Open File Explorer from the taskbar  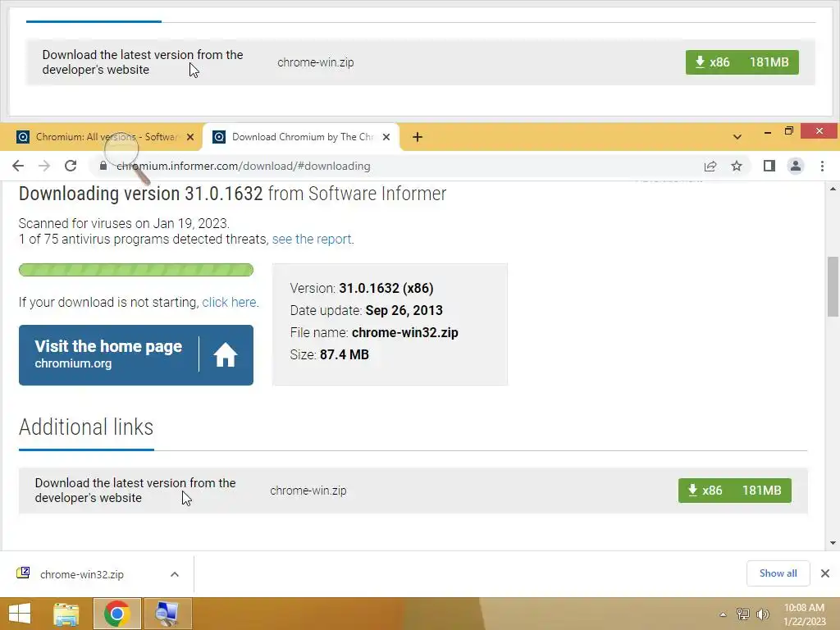click(x=66, y=614)
